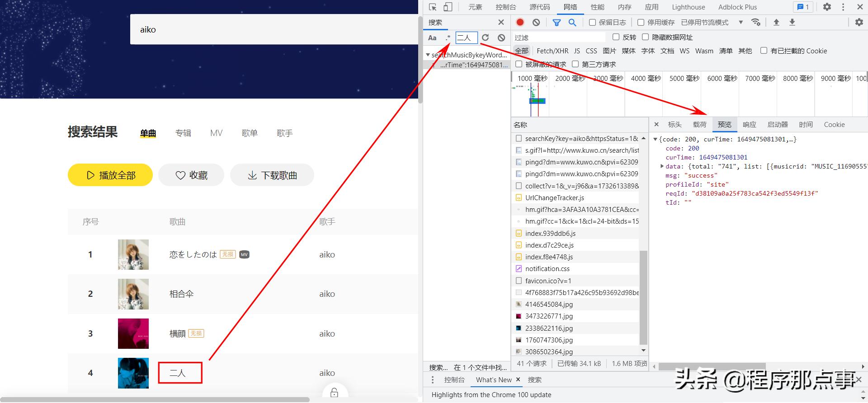Open the console messages badge showing 1

[x=803, y=7]
